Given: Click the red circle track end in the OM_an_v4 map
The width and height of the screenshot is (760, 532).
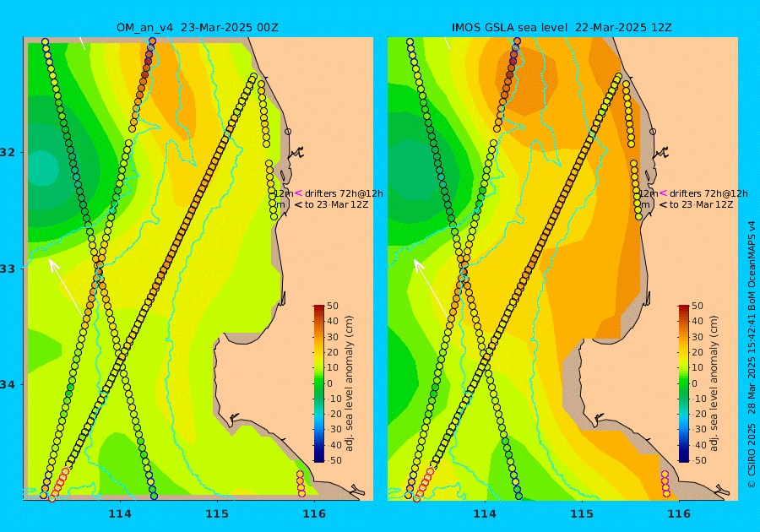Looking at the screenshot, I should [x=58, y=484].
